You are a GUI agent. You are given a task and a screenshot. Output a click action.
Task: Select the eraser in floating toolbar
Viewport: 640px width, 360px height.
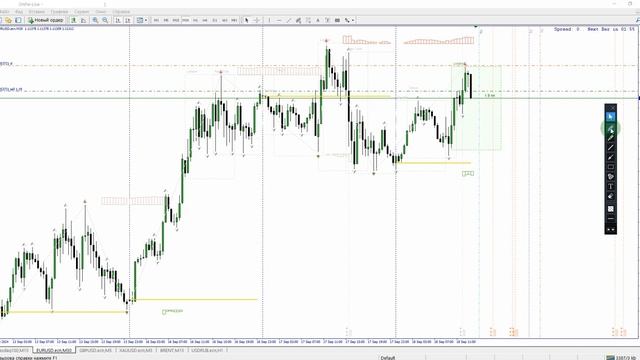(x=611, y=196)
